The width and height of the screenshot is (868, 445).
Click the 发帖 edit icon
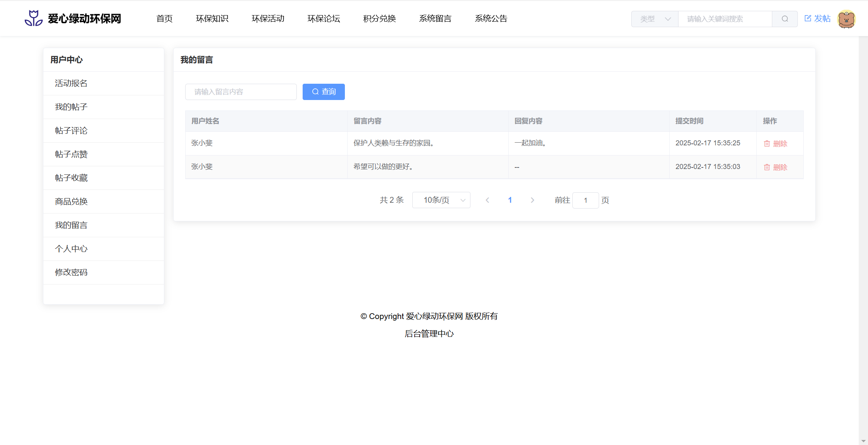click(x=808, y=18)
